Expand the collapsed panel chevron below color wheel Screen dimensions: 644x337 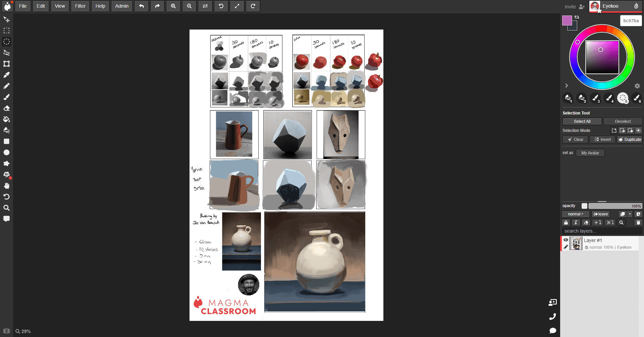coord(567,86)
